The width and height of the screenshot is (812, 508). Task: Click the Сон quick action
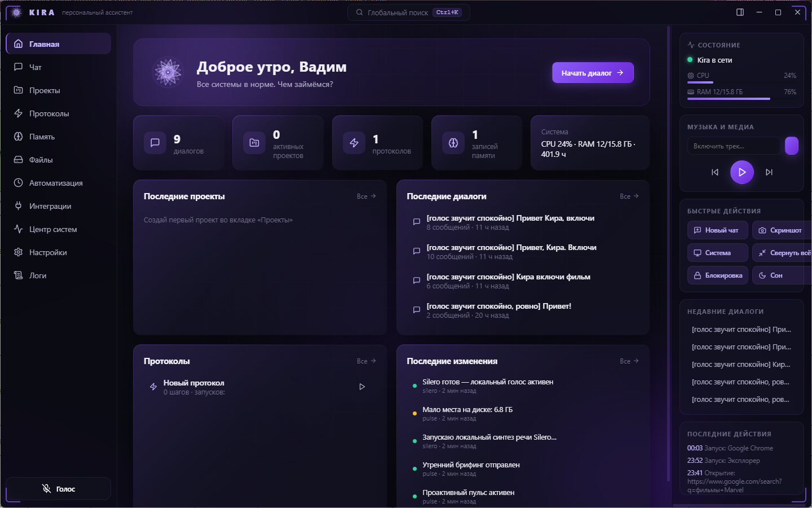coord(782,275)
